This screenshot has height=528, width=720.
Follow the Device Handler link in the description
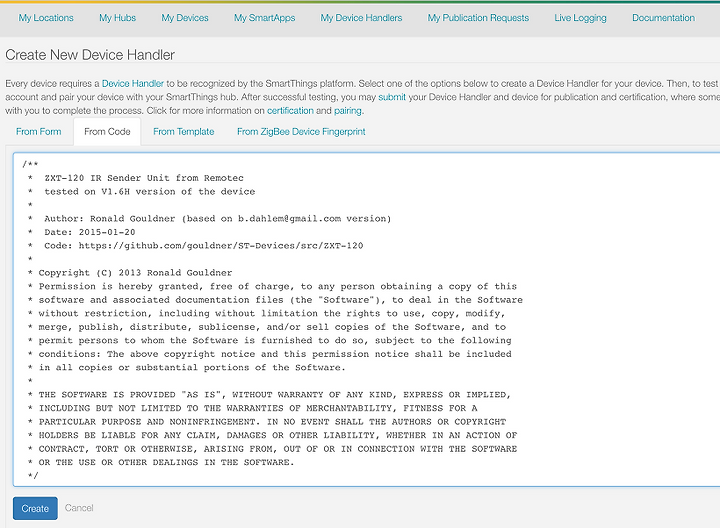tap(133, 84)
